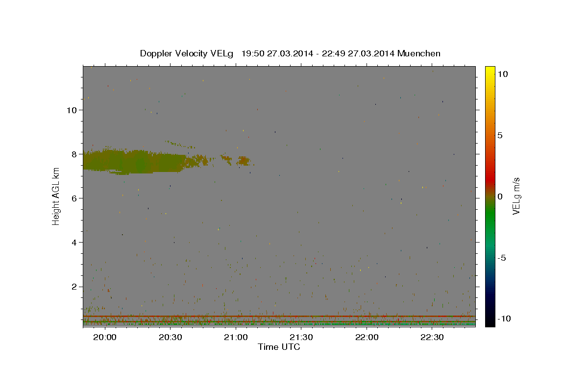This screenshot has height=392, width=588.
Task: Click the 'Height AGL km' axis label
Action: click(56, 196)
